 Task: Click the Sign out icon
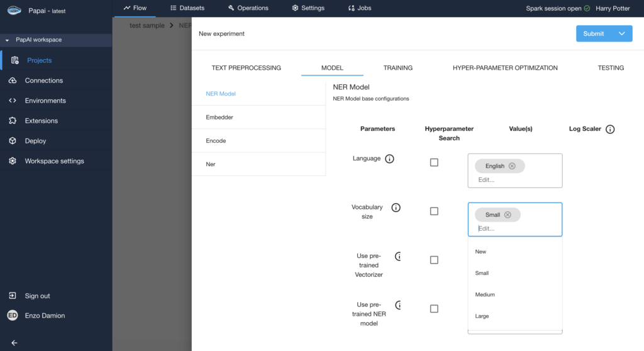[x=13, y=296]
